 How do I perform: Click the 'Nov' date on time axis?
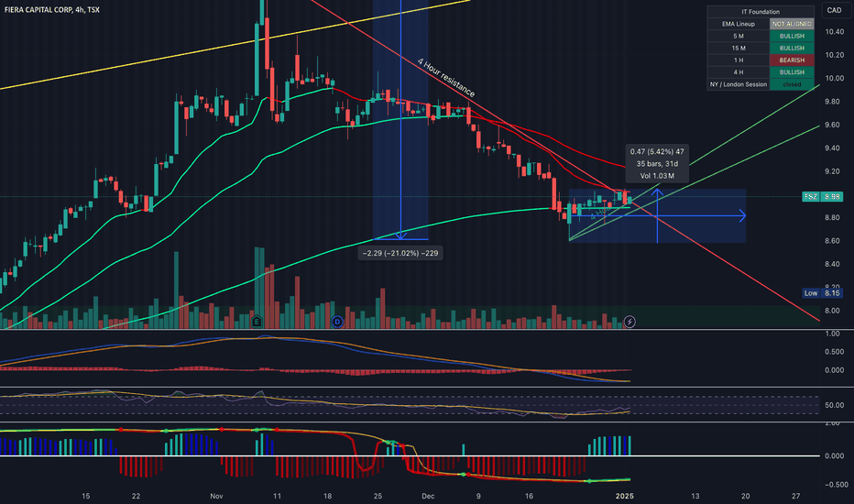pos(216,496)
